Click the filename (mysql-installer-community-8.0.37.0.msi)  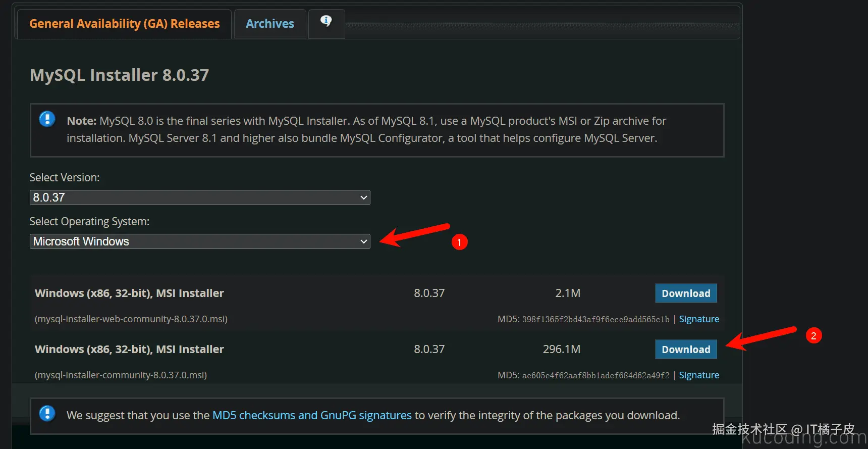pos(121,375)
